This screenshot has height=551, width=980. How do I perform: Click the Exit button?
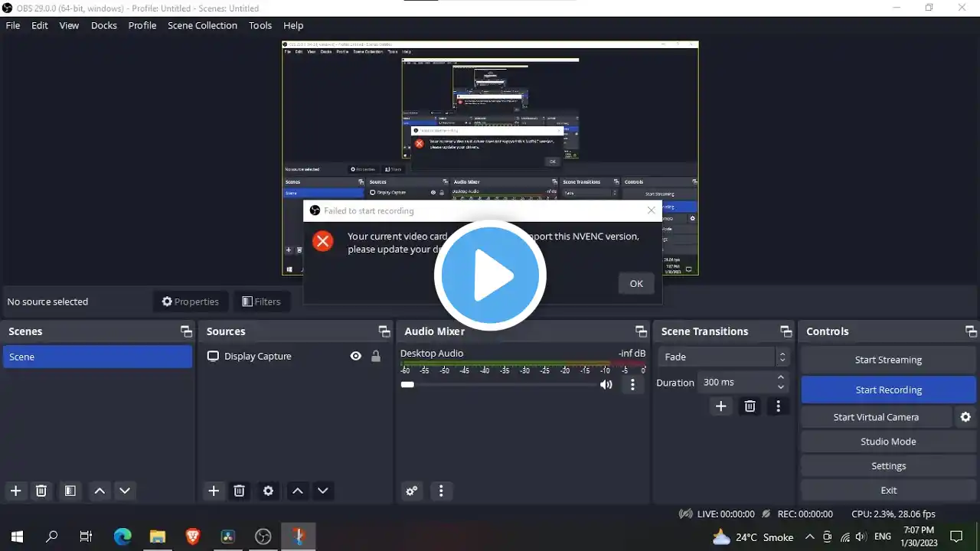coord(888,491)
